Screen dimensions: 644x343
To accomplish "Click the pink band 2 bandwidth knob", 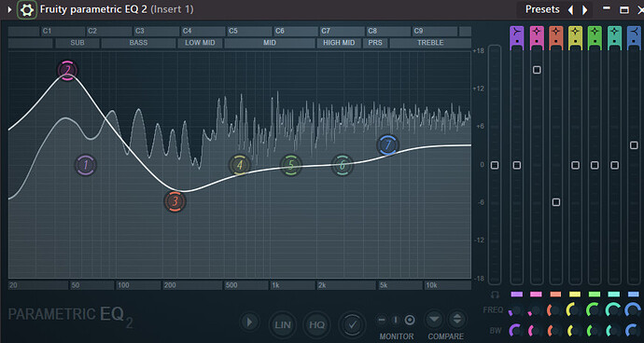I will click(536, 330).
